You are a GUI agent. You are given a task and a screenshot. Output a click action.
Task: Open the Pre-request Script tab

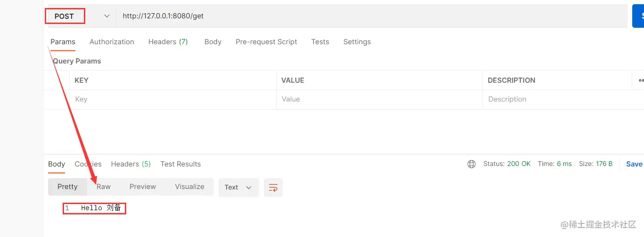click(266, 42)
